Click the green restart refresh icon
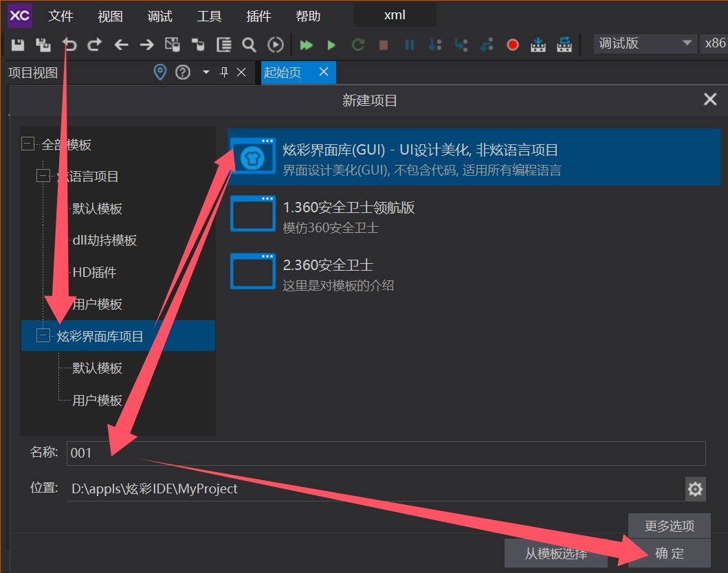 click(x=358, y=45)
